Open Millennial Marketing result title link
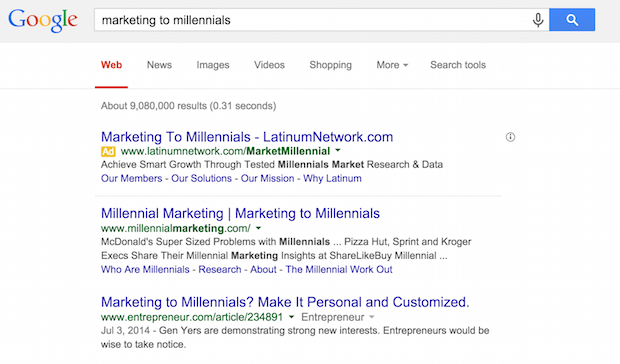620x364 pixels. tap(240, 213)
